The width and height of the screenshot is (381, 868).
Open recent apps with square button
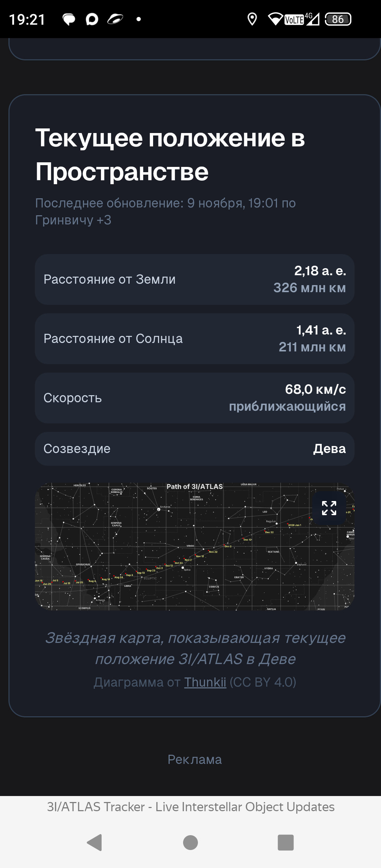286,843
